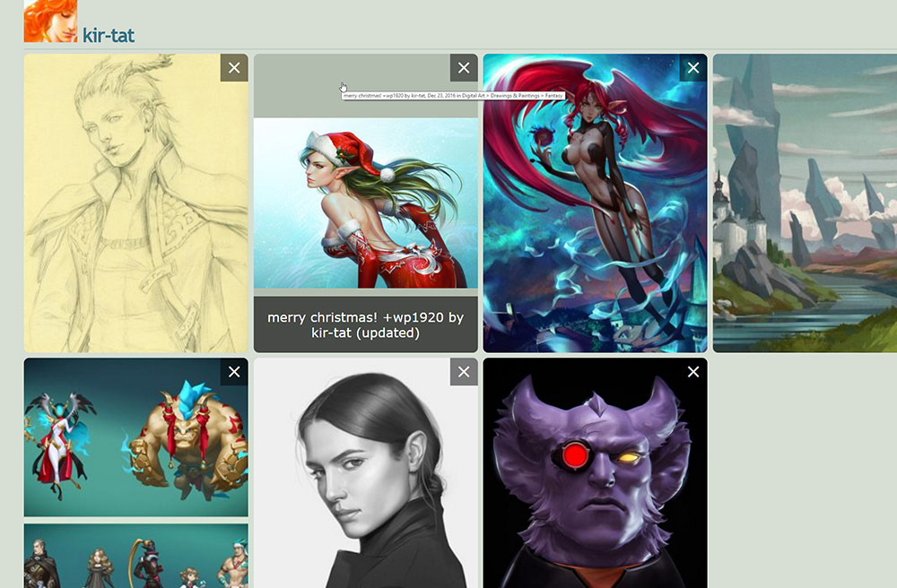This screenshot has height=588, width=897.
Task: Remove the pencil sketch portrait card
Action: tap(234, 68)
